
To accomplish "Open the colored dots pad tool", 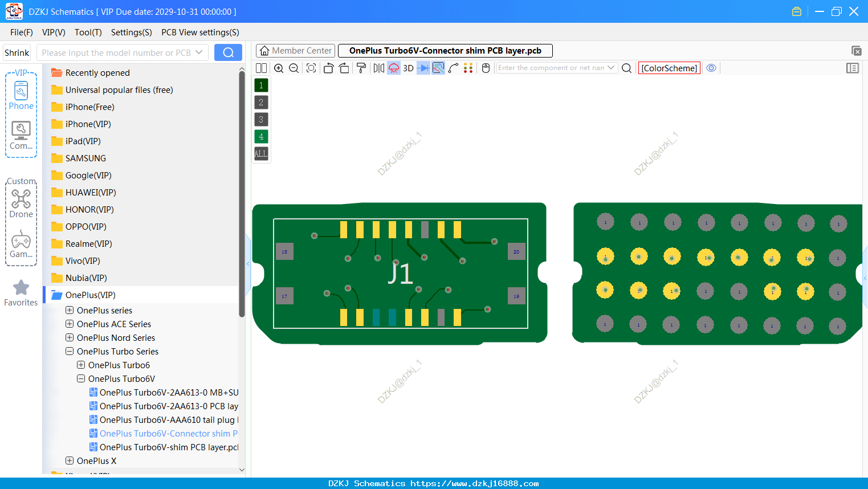I will click(x=468, y=68).
